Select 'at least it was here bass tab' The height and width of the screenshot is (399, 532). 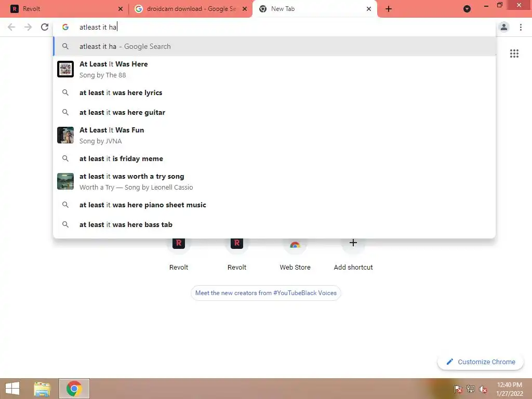pyautogui.click(x=274, y=224)
